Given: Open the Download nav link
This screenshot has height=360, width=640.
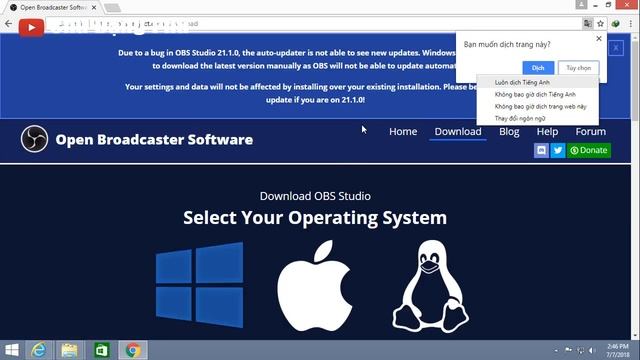Looking at the screenshot, I should click(458, 131).
